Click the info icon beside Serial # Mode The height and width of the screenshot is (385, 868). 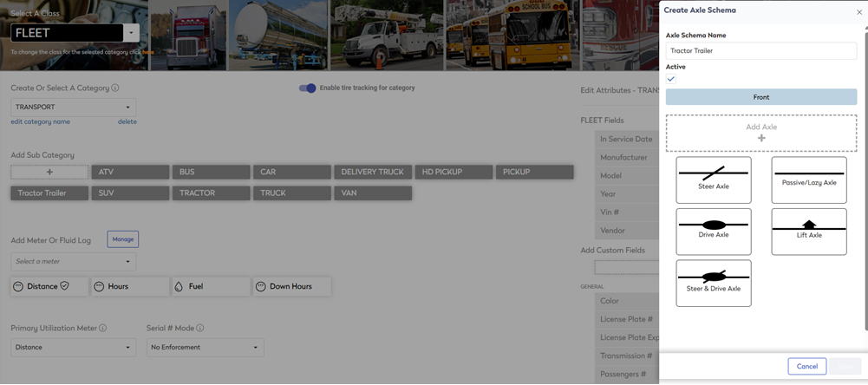200,329
